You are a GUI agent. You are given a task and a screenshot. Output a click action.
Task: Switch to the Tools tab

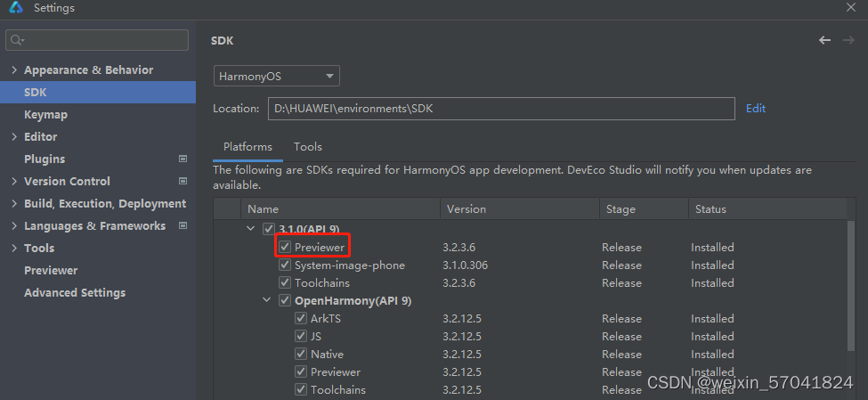click(308, 147)
